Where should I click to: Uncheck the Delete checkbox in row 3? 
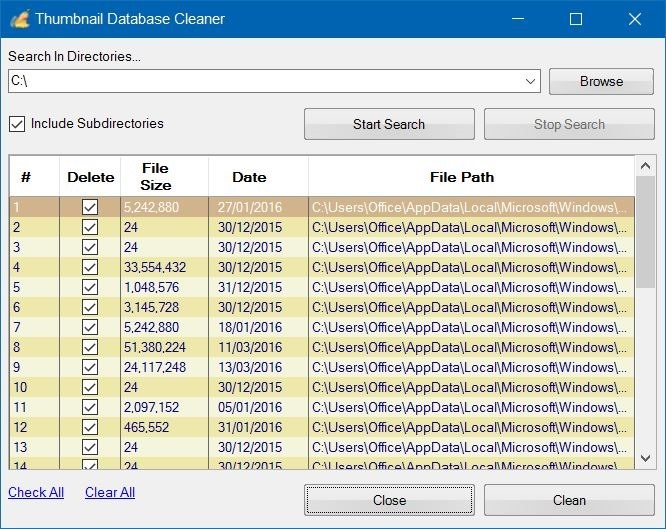click(90, 247)
